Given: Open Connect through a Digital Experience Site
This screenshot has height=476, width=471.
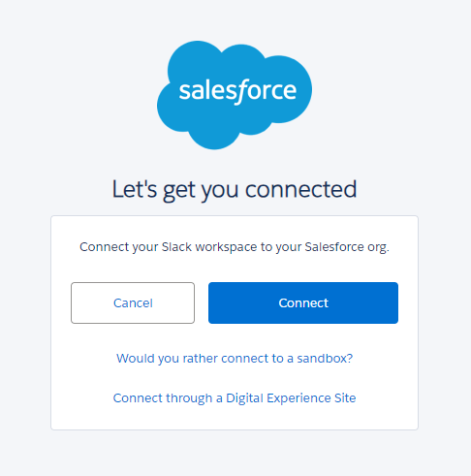Looking at the screenshot, I should [x=235, y=398].
